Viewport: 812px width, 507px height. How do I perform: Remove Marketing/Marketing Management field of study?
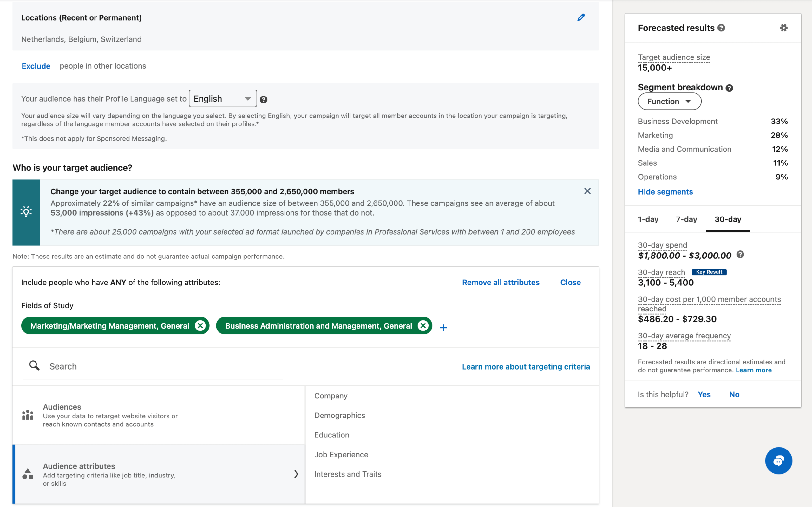click(200, 326)
